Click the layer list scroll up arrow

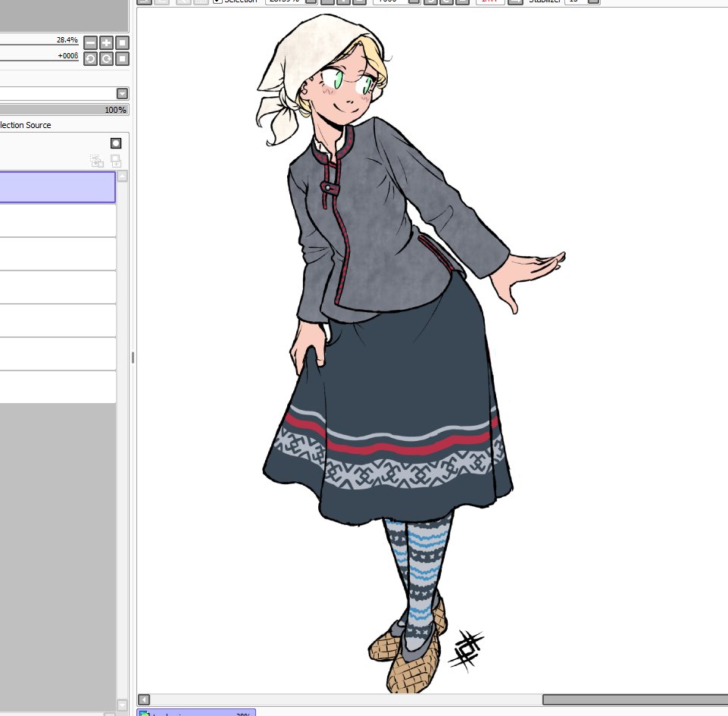tap(122, 176)
